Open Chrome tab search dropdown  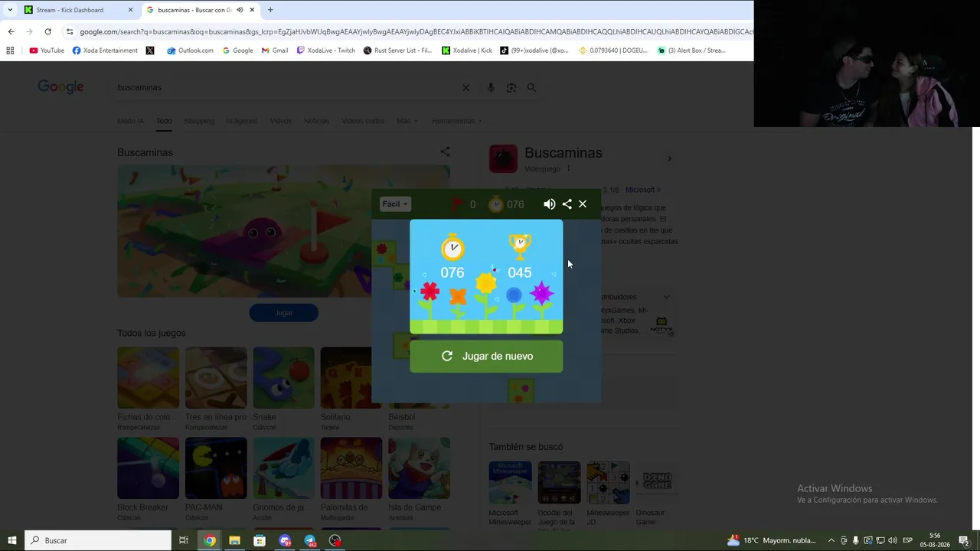point(9,10)
